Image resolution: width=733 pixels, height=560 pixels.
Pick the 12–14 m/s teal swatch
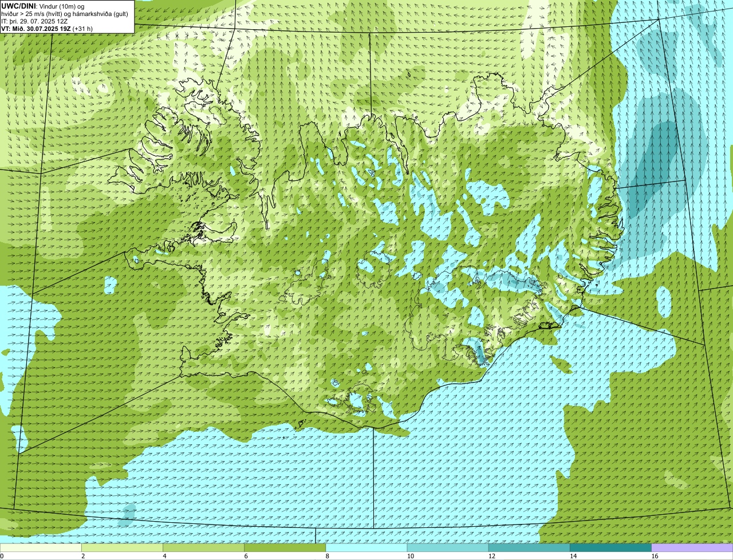529,547
